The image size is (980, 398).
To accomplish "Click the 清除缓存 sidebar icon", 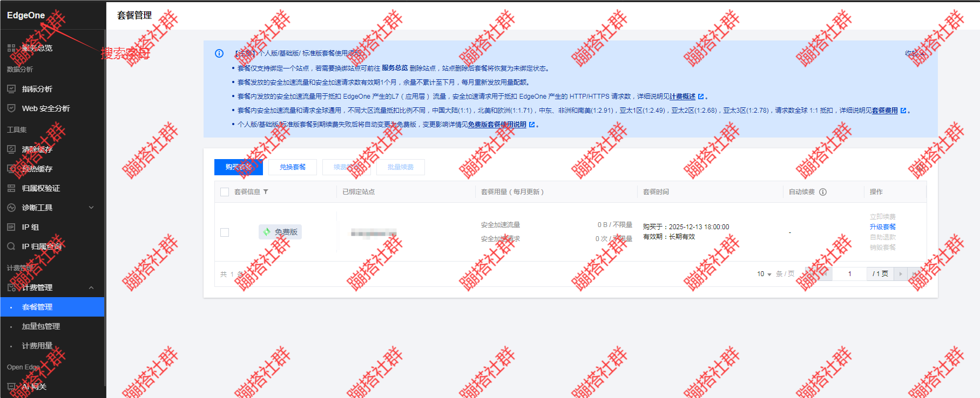I will click(x=11, y=149).
